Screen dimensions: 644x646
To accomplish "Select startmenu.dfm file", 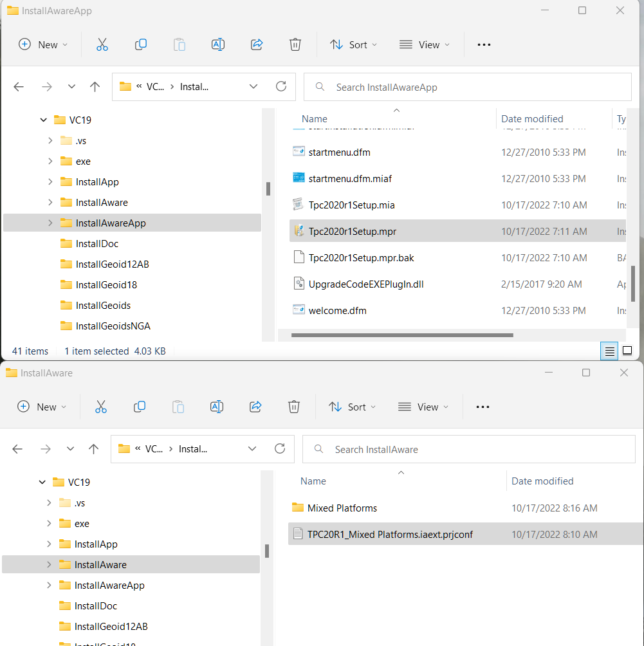I will tap(339, 152).
